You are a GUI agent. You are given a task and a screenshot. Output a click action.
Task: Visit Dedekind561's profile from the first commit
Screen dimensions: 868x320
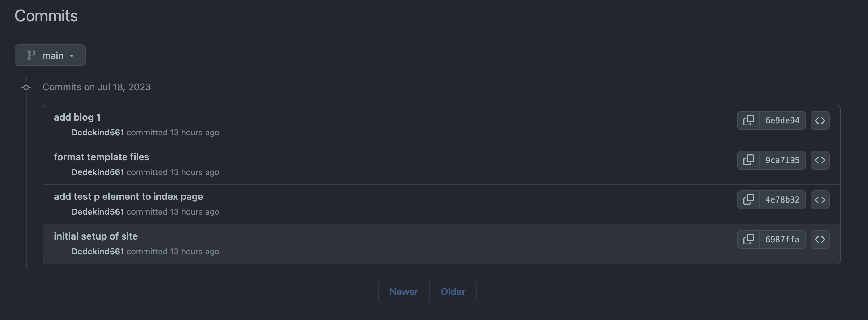98,132
